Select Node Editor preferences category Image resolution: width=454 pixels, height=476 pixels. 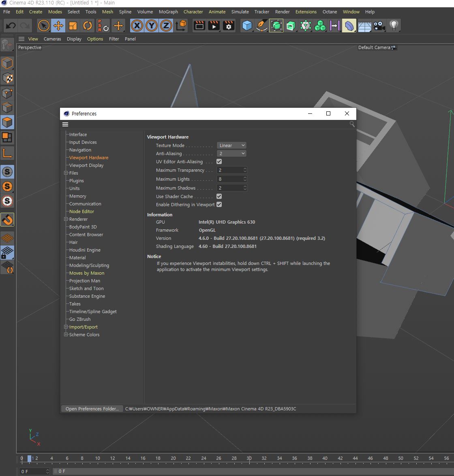pyautogui.click(x=82, y=211)
